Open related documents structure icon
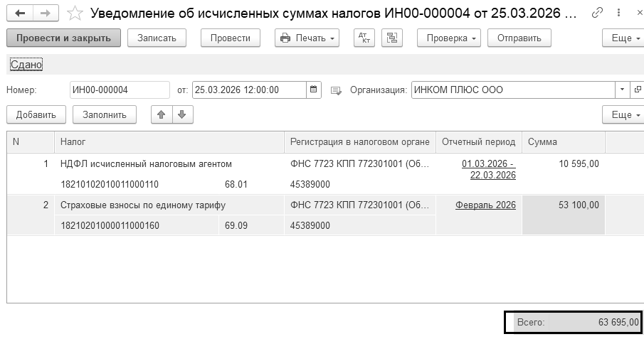The image size is (644, 339). coord(391,38)
